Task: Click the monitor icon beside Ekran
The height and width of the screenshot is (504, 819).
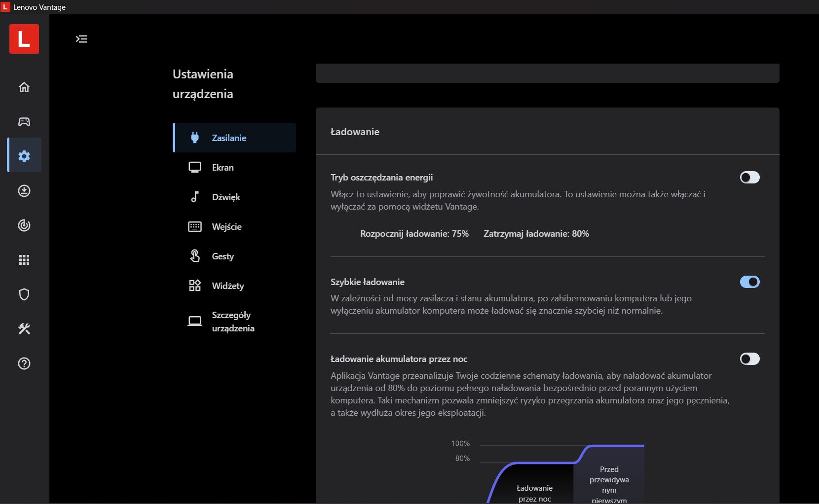Action: 195,168
